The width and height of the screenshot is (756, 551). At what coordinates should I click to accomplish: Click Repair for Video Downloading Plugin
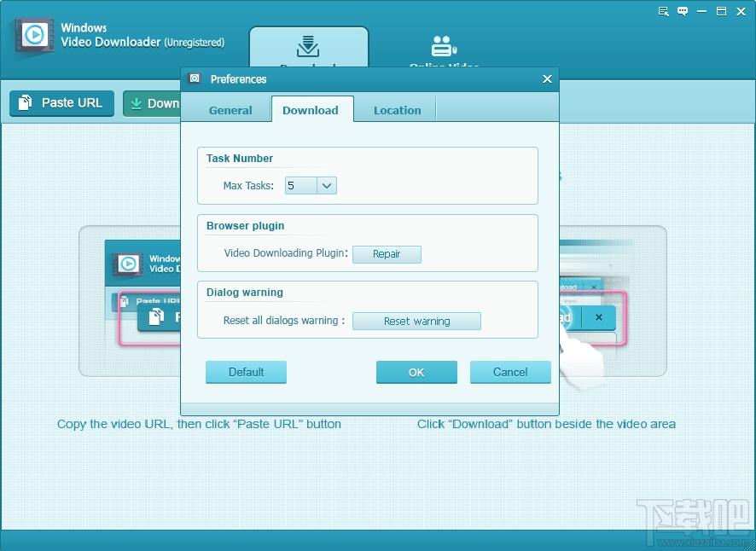click(387, 254)
